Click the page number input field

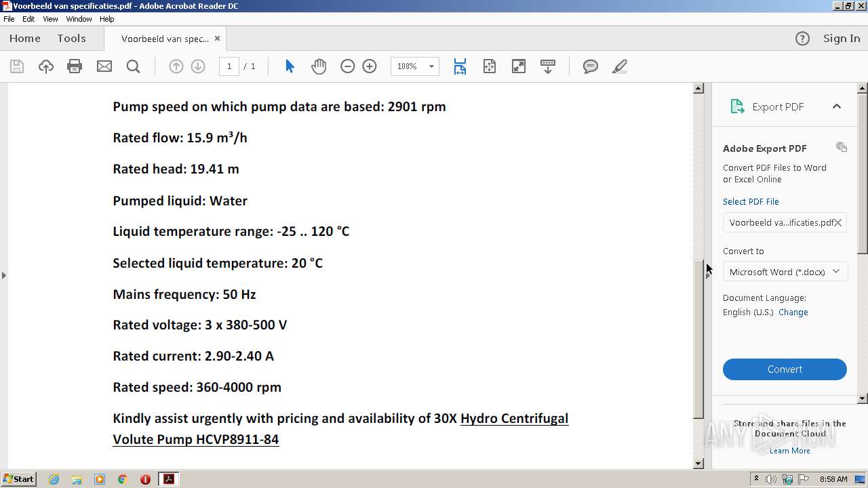click(x=229, y=66)
